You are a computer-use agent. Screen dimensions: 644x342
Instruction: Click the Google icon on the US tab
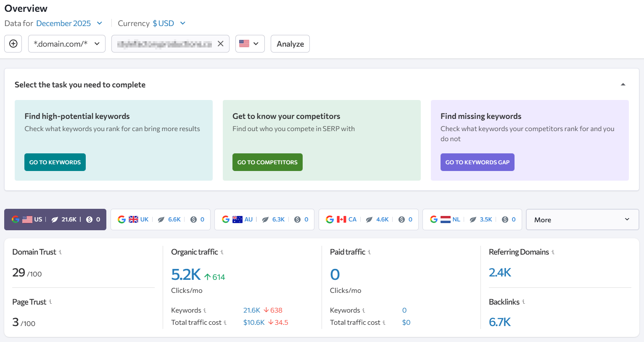pyautogui.click(x=16, y=219)
